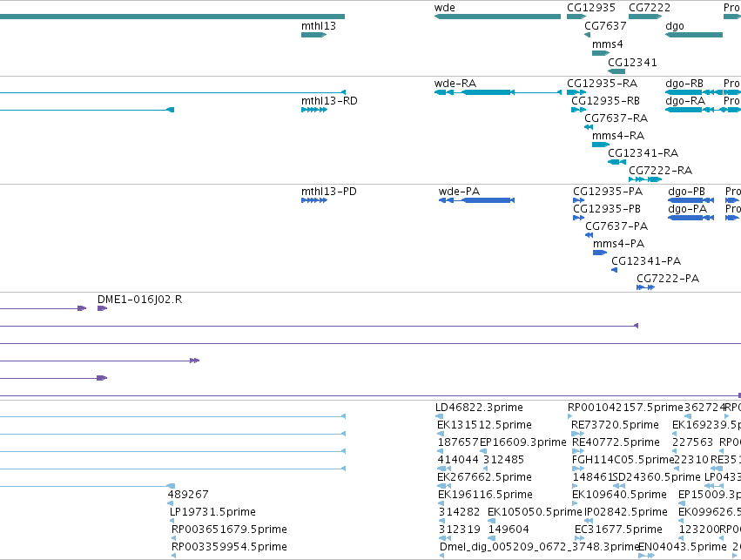Select the dgo-RA transcript label

click(685, 101)
